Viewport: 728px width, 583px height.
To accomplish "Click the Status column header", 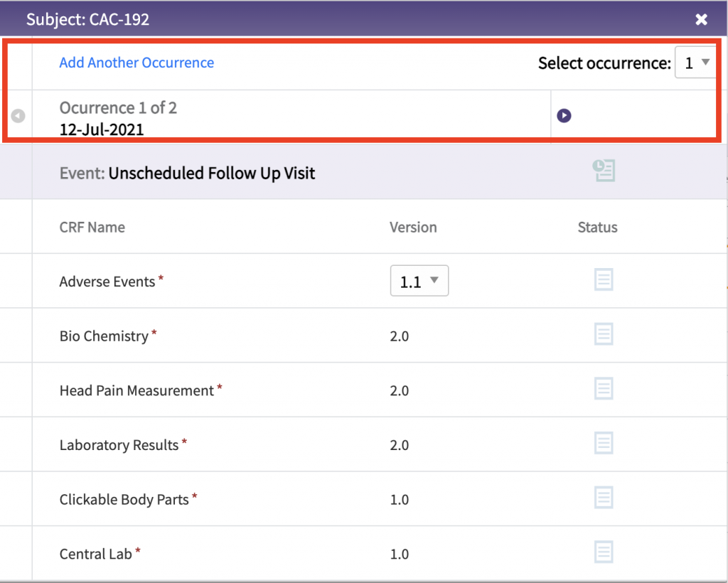I will tap(597, 228).
